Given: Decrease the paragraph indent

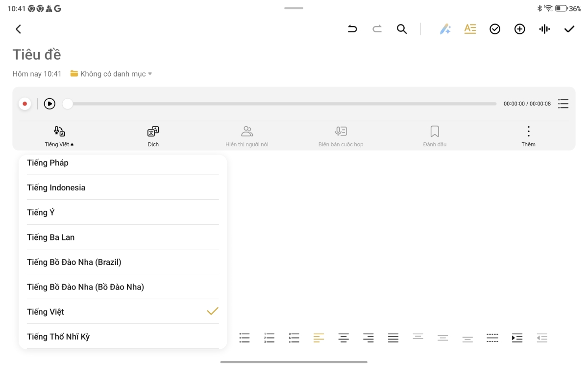Looking at the screenshot, I should coord(542,338).
